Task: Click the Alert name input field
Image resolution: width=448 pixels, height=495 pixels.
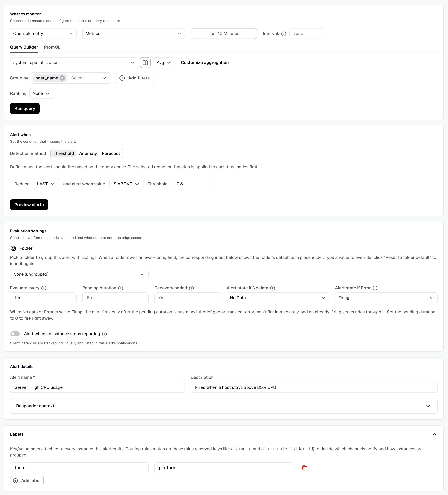Action: [x=97, y=387]
